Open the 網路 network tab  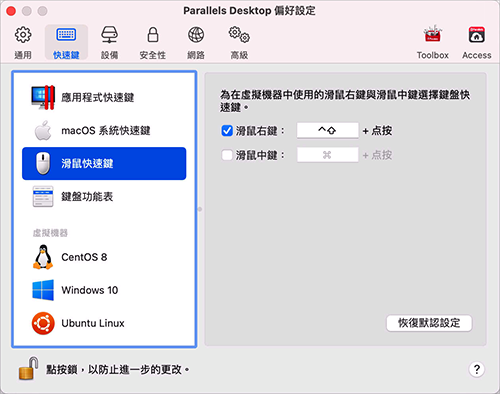196,42
